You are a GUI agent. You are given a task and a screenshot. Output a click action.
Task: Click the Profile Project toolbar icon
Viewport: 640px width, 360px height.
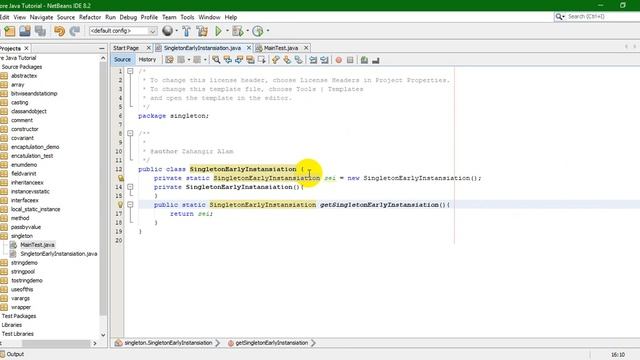[258, 31]
